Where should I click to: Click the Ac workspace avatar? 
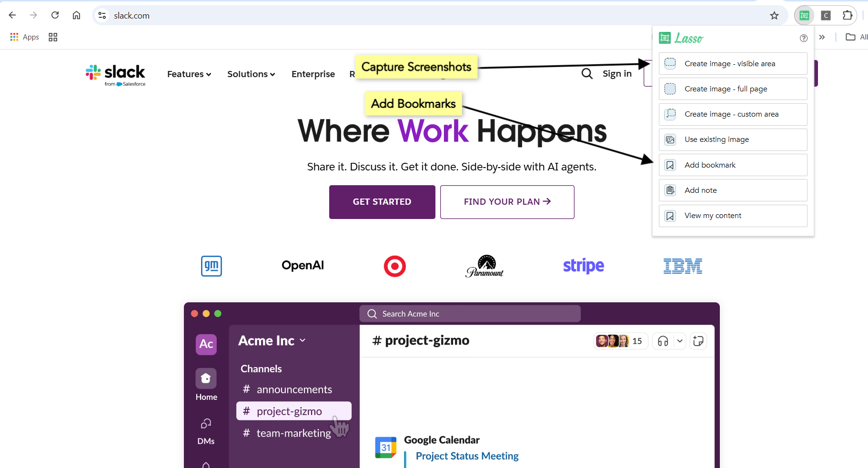(206, 344)
